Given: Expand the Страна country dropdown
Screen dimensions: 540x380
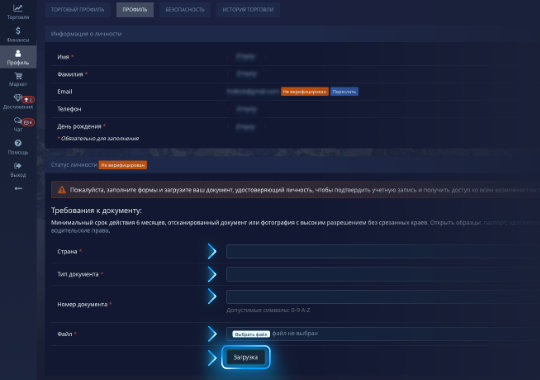Looking at the screenshot, I should [382, 251].
